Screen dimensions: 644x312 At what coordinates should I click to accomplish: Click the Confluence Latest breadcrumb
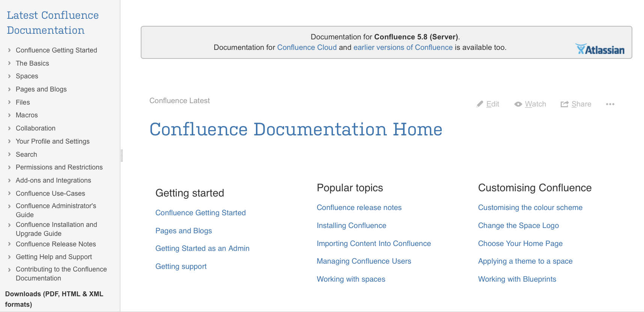tap(179, 100)
